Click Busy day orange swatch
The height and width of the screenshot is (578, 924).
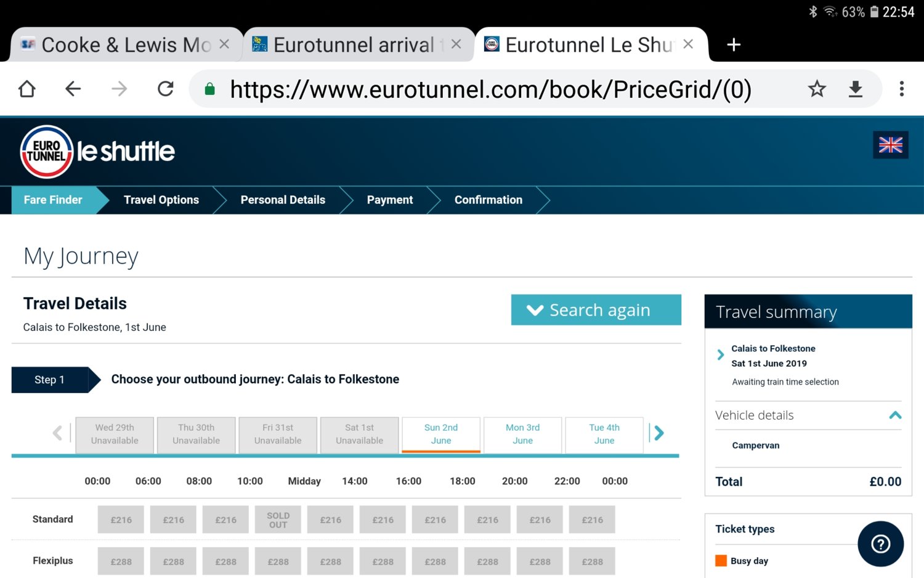721,561
